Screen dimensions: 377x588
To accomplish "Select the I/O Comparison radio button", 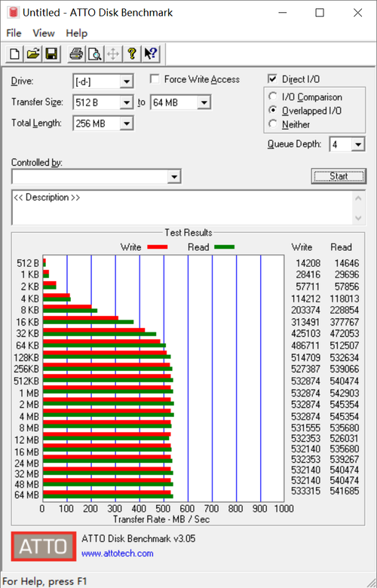I will (x=273, y=96).
